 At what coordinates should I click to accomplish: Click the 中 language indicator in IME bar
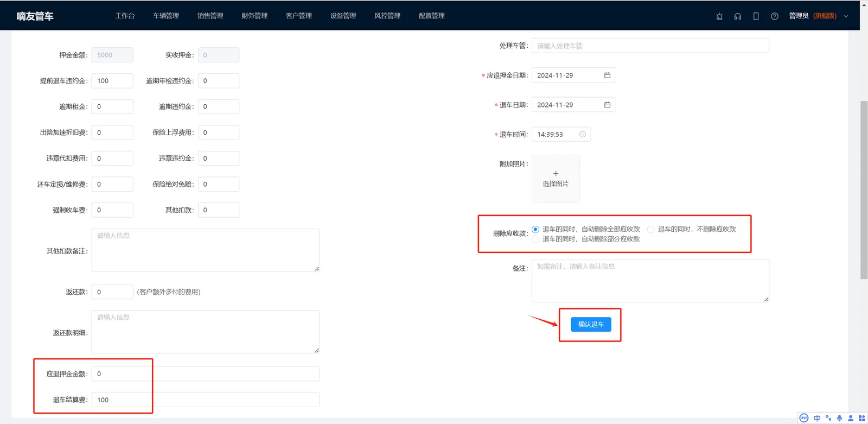click(817, 418)
